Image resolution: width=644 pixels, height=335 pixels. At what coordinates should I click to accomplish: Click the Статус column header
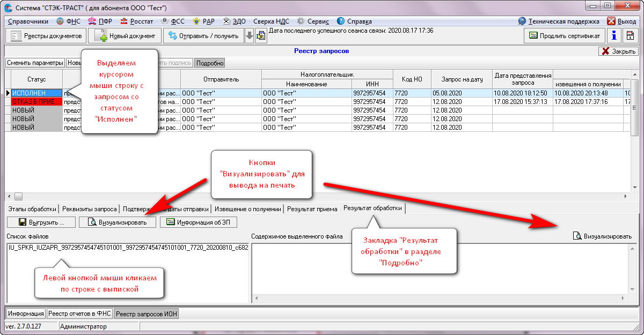pos(36,79)
